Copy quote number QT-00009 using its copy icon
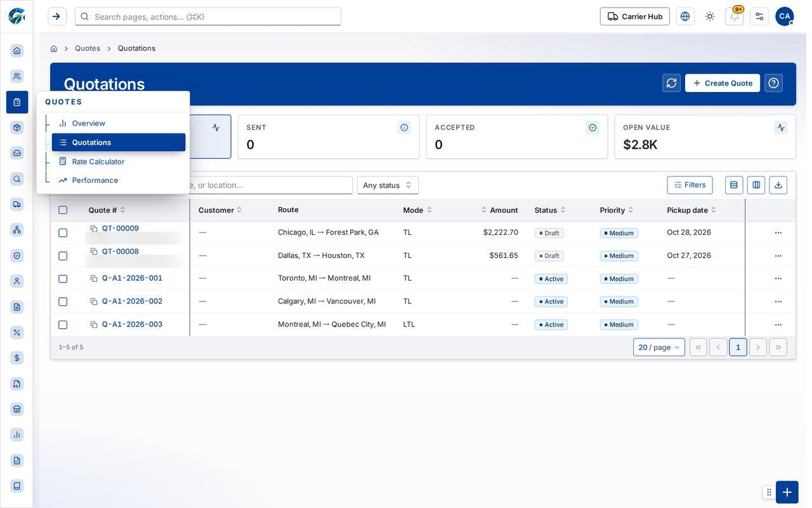 [x=94, y=229]
